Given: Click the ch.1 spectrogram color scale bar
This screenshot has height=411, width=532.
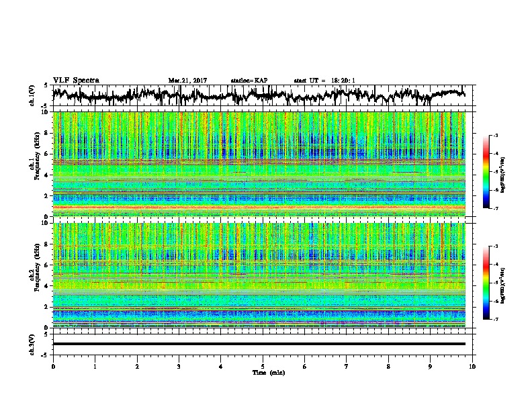Looking at the screenshot, I should click(x=486, y=172).
